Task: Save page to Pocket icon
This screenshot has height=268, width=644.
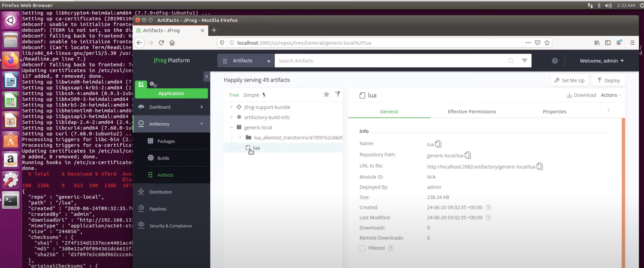Action: (x=538, y=43)
